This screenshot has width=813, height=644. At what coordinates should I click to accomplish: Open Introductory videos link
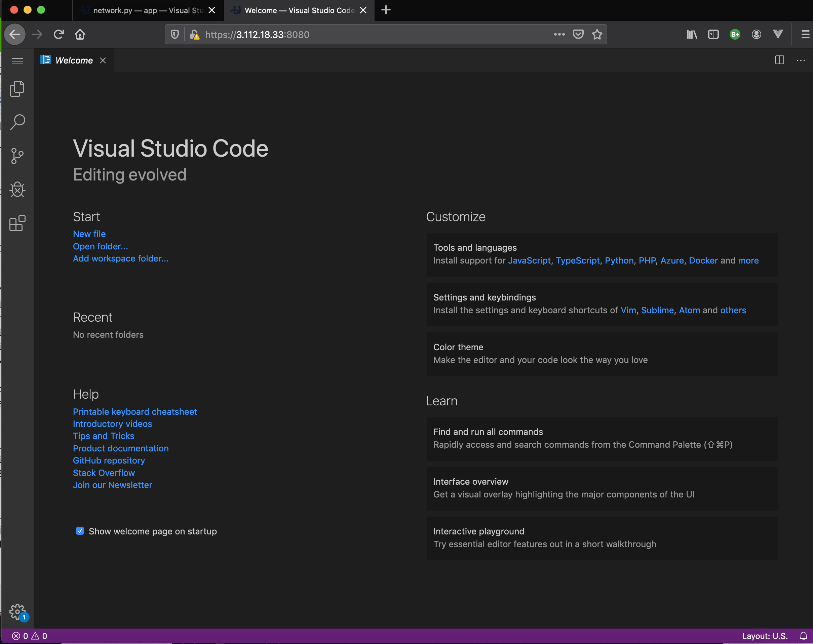click(112, 424)
